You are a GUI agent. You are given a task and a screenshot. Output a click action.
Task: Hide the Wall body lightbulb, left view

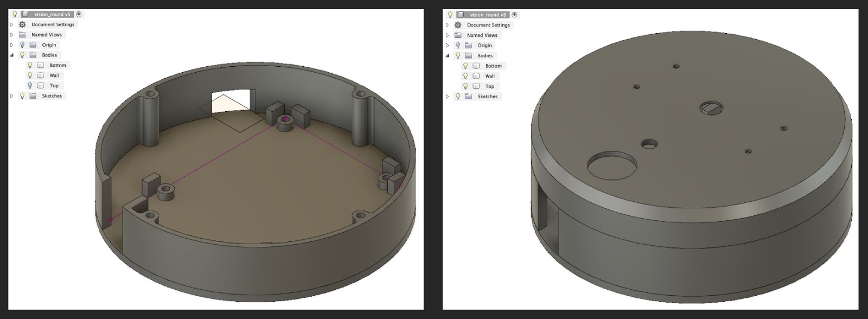(30, 75)
